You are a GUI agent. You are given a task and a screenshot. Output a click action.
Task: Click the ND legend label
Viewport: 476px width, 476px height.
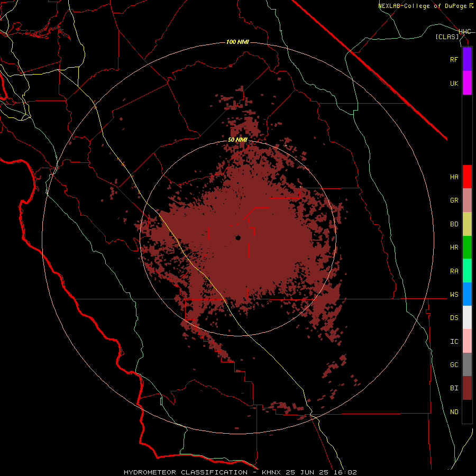454,412
